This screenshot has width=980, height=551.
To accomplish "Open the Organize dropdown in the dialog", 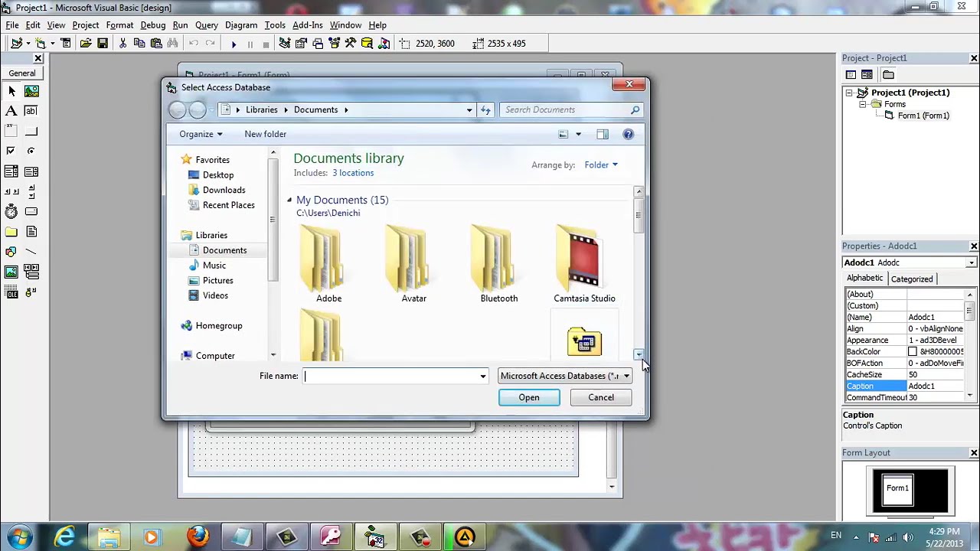I will [x=201, y=134].
